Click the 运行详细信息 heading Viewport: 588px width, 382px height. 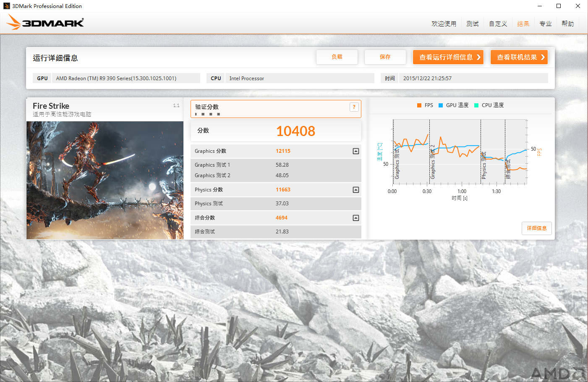55,58
